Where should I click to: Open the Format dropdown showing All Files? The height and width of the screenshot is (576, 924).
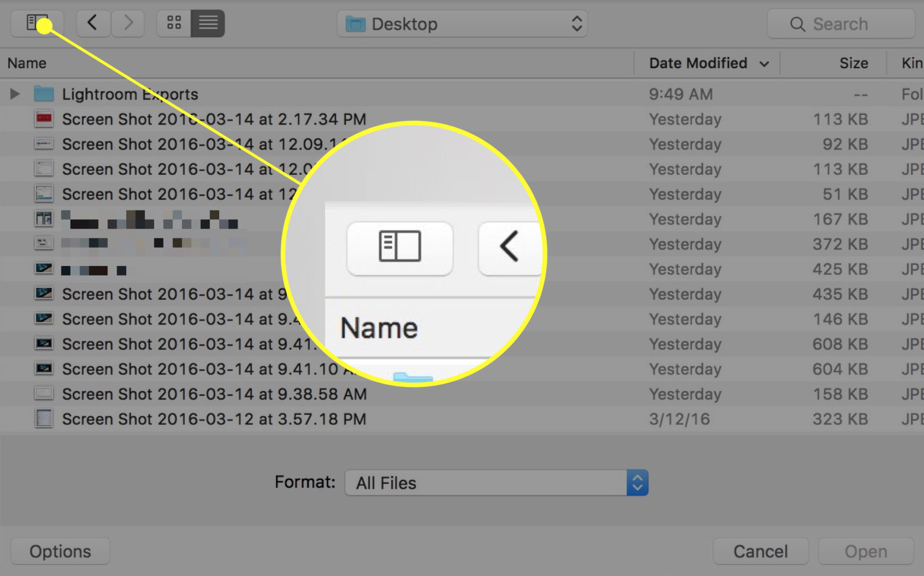(x=637, y=482)
